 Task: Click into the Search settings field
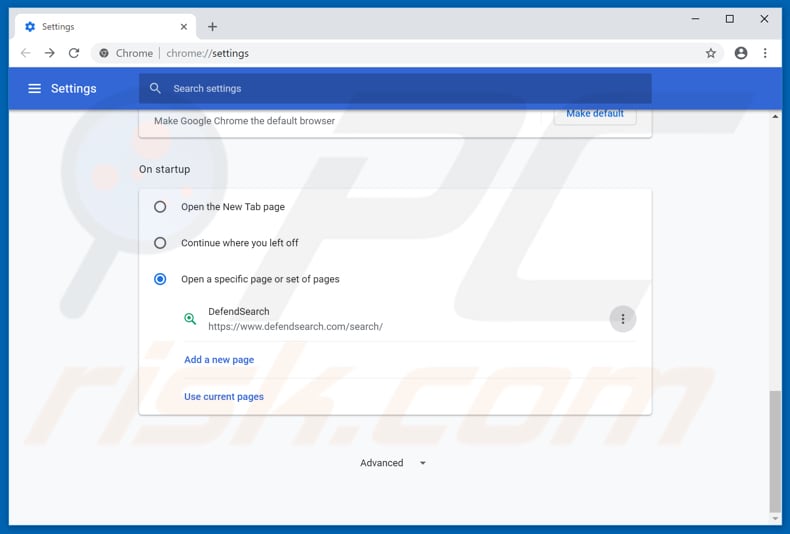396,89
